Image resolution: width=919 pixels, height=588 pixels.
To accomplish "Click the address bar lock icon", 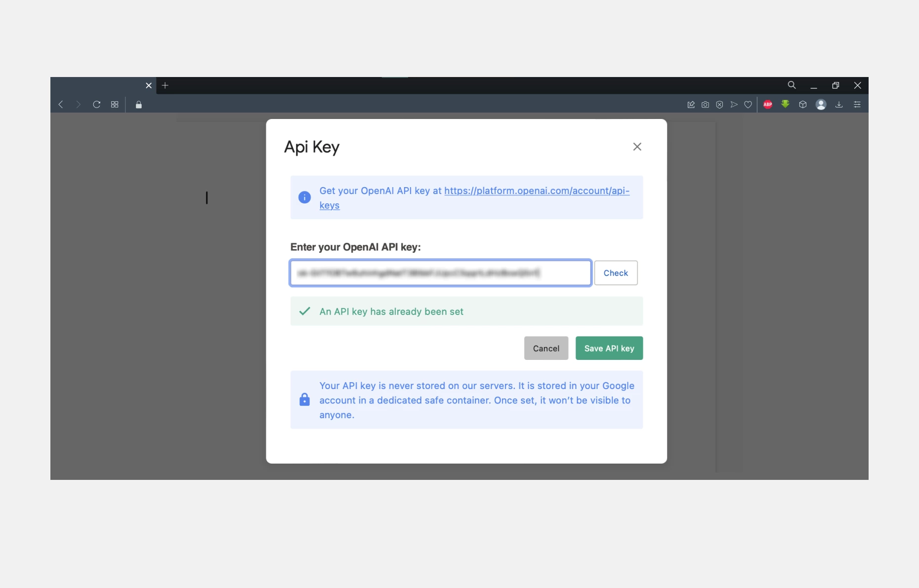I will [139, 105].
